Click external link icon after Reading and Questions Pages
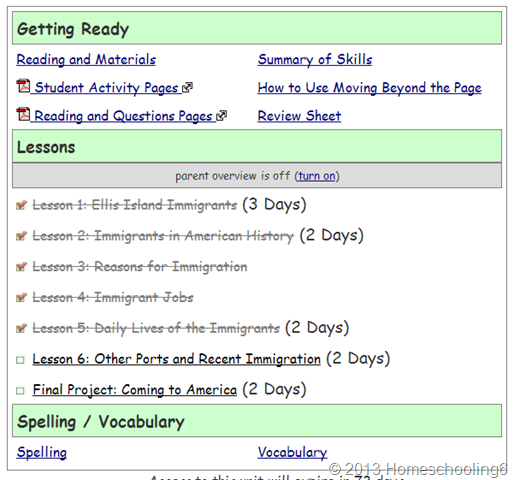This screenshot has width=514, height=480. pyautogui.click(x=222, y=116)
